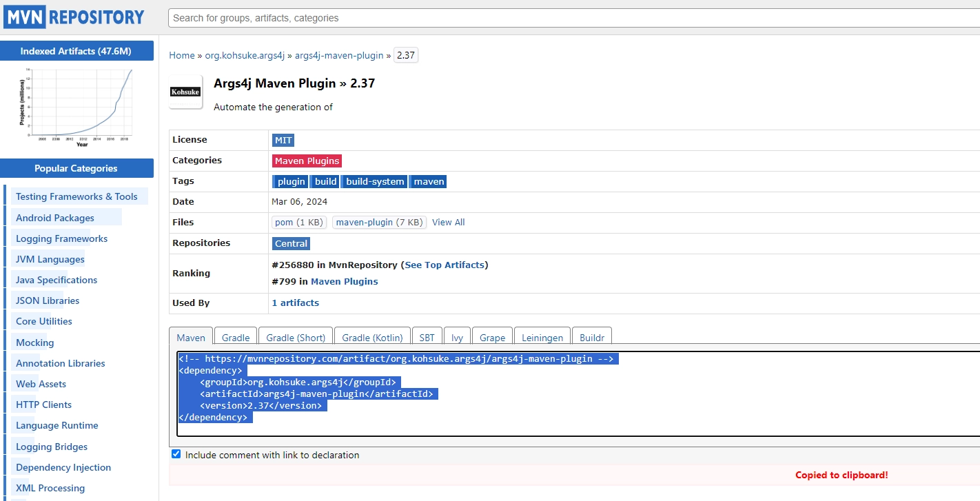Click the 1 artifacts Used By link

coord(295,303)
